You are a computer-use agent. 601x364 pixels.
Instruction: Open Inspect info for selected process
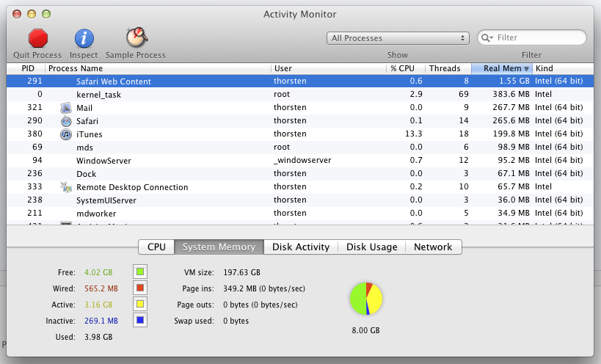(84, 38)
